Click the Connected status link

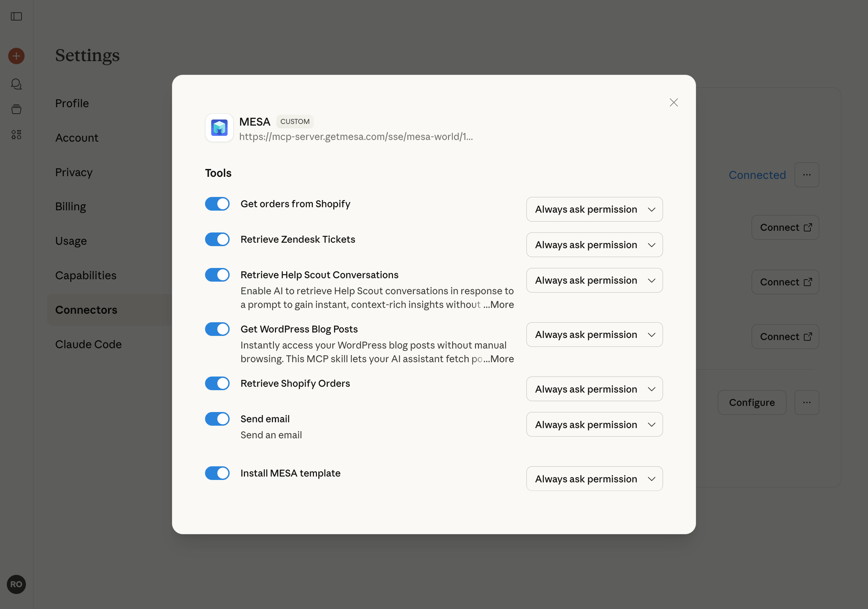[757, 175]
